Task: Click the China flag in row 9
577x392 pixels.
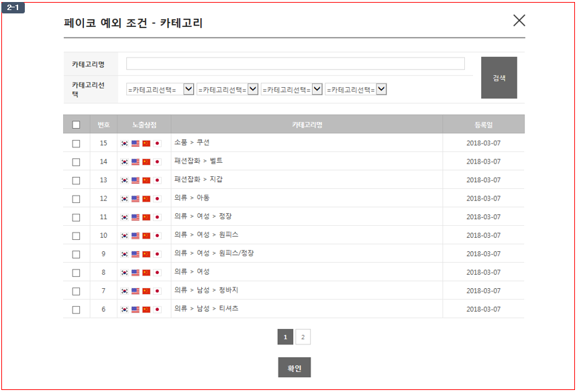Action: coord(146,254)
